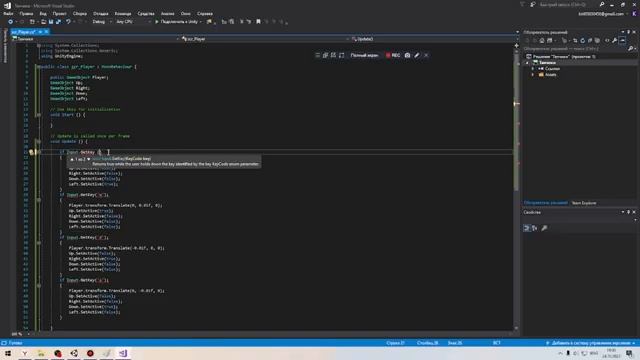This screenshot has height=360, width=640.
Task: Collapse the Update method outlining toggle
Action: click(39, 142)
